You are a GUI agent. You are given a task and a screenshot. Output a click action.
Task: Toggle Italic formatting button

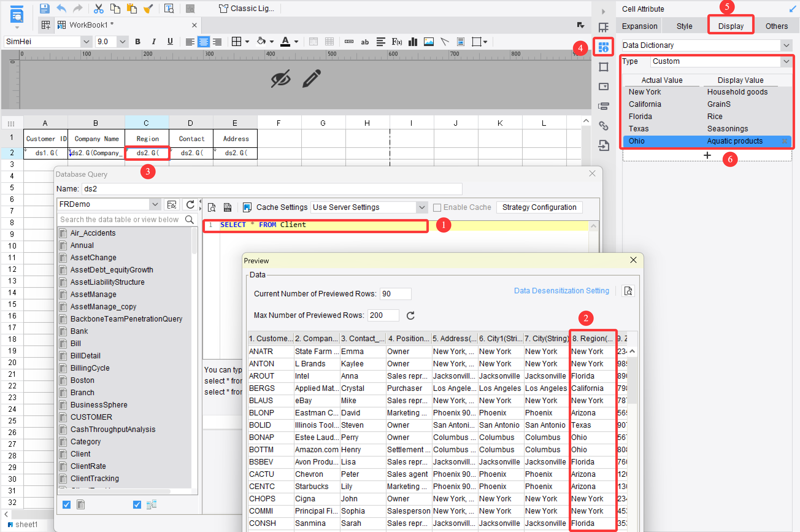(x=154, y=42)
